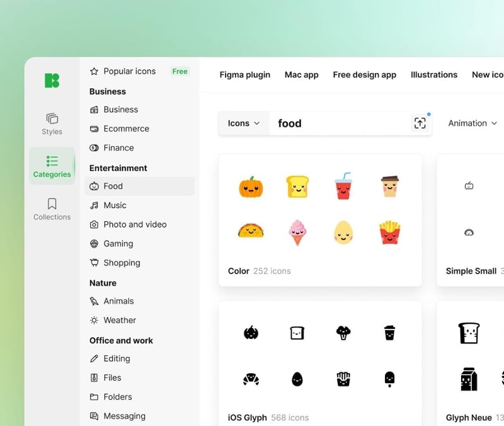Click the iOS Glyph bread slice icon

[x=297, y=333]
